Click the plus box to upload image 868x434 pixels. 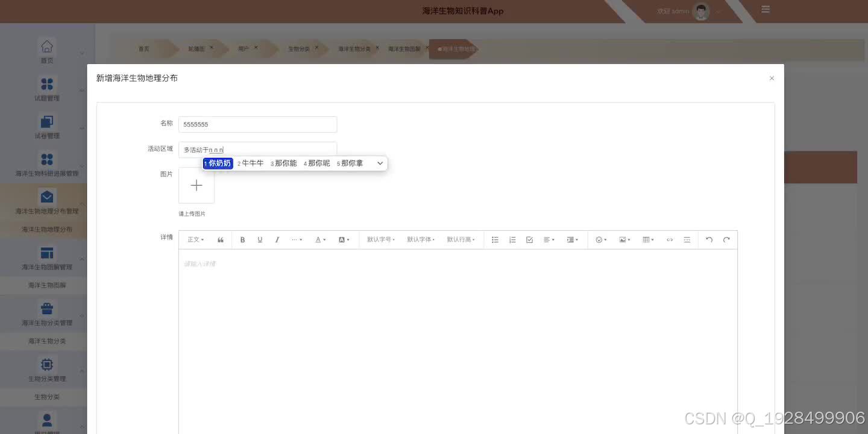(x=197, y=186)
